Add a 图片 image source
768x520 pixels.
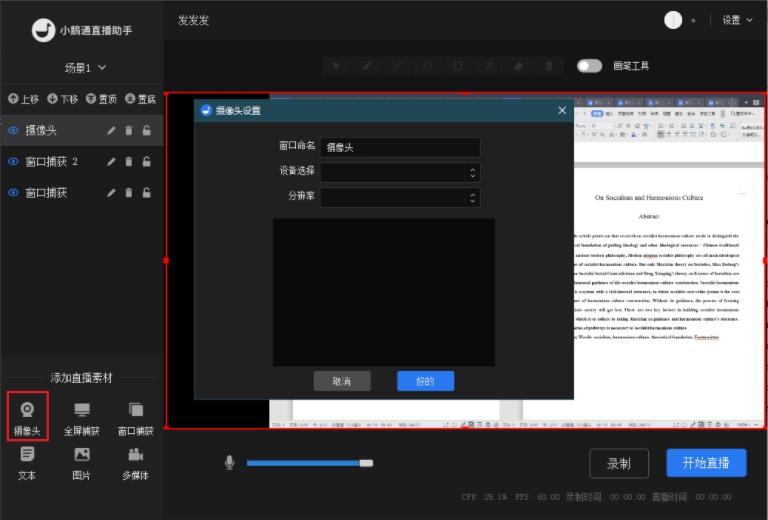81,462
